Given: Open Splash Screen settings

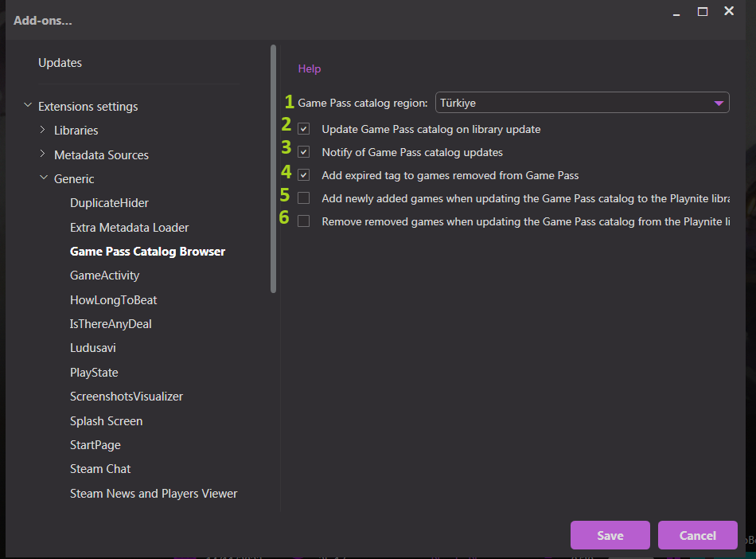Looking at the screenshot, I should [x=106, y=421].
